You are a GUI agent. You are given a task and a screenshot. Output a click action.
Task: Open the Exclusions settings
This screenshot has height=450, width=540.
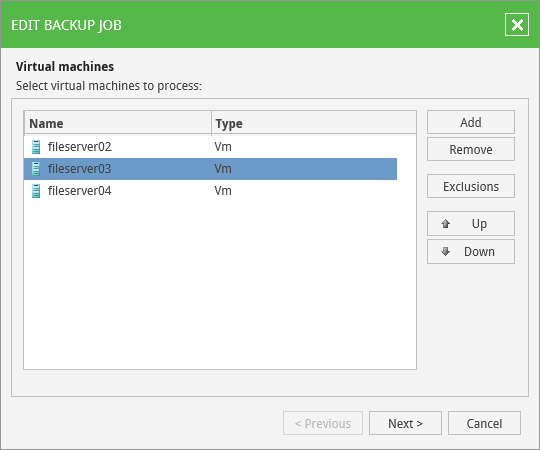tap(471, 186)
